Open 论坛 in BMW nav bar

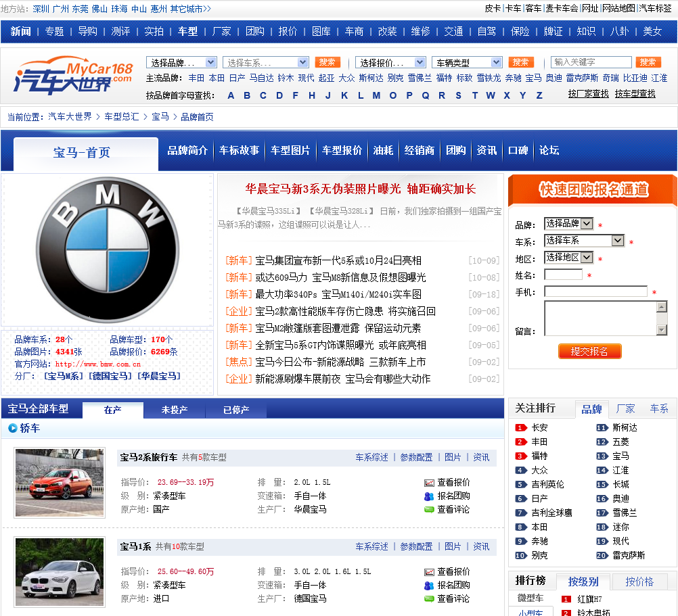(x=549, y=150)
